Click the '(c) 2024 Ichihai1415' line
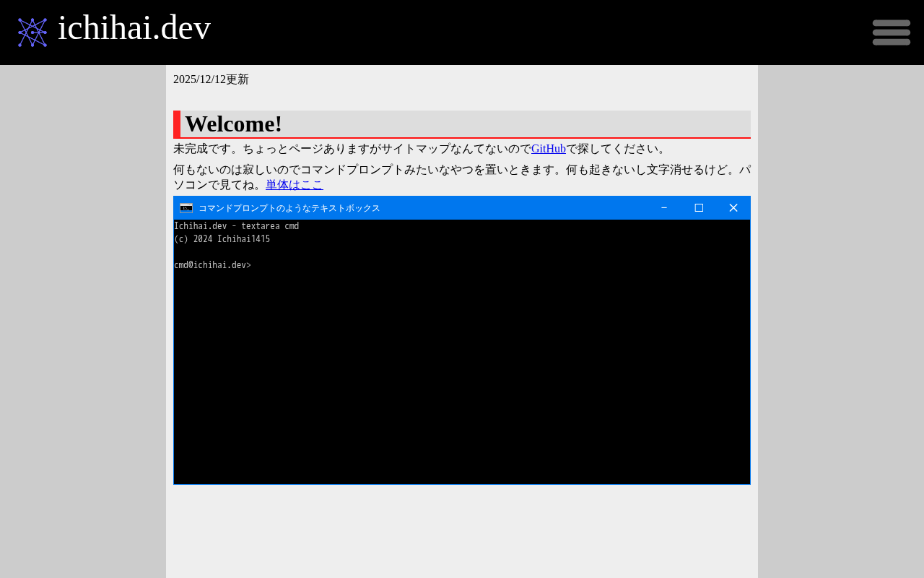Viewport: 924px width, 578px height. click(x=222, y=239)
